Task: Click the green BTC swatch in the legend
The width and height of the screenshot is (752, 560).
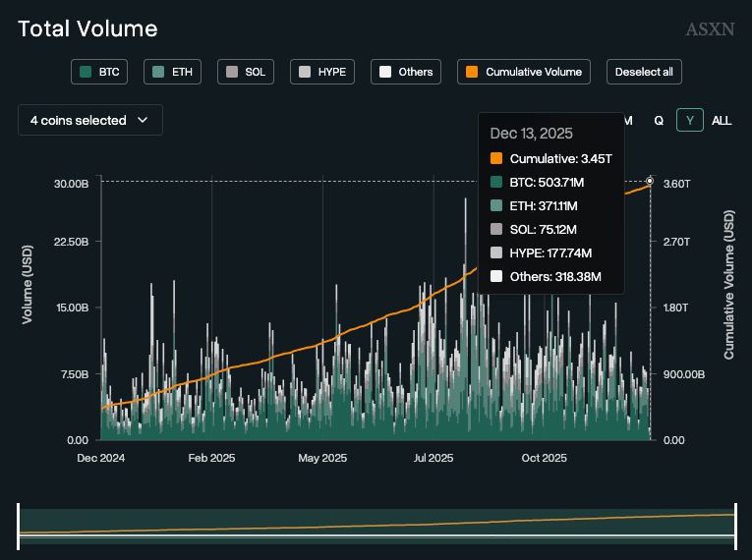Action: [x=86, y=72]
